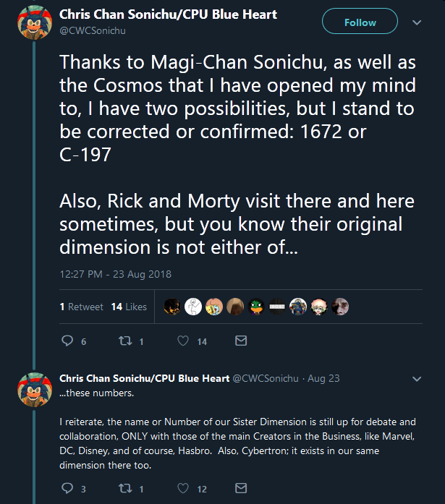Click the white stick-figure liker avatar
445x504 pixels.
193,307
